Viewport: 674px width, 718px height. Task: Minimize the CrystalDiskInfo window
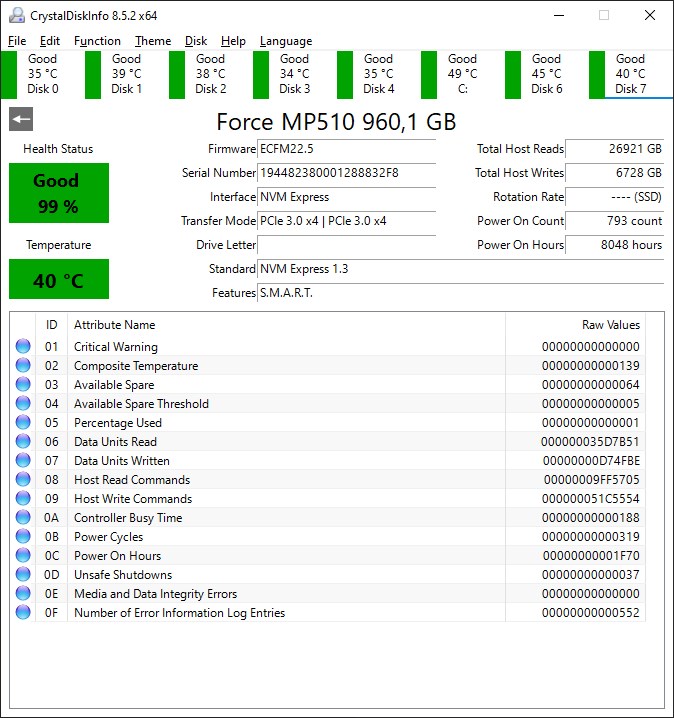(x=559, y=15)
